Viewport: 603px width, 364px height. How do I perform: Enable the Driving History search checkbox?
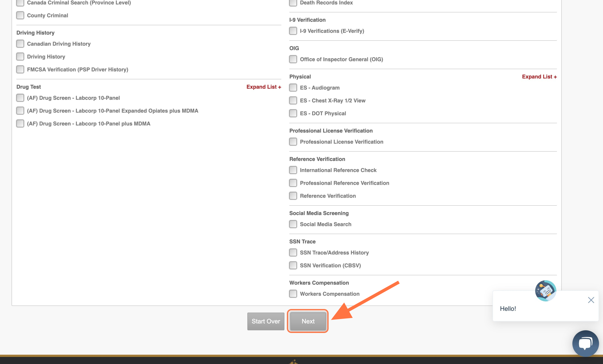click(x=20, y=57)
